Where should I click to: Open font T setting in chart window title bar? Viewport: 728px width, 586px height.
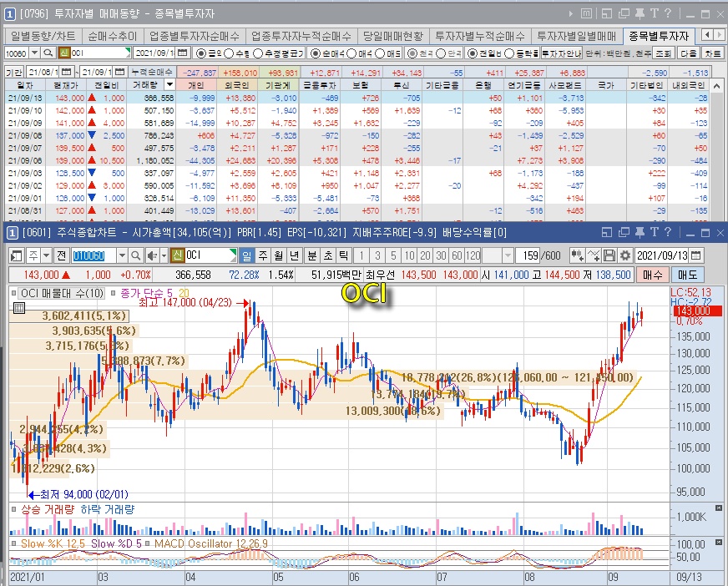(x=654, y=232)
